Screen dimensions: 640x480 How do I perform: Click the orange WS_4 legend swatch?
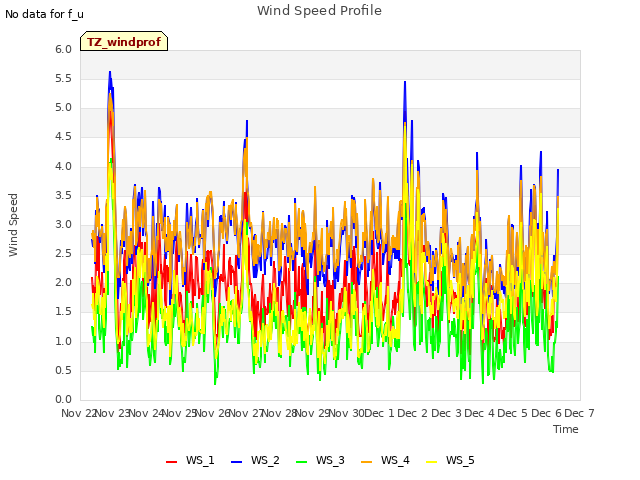coord(367,462)
